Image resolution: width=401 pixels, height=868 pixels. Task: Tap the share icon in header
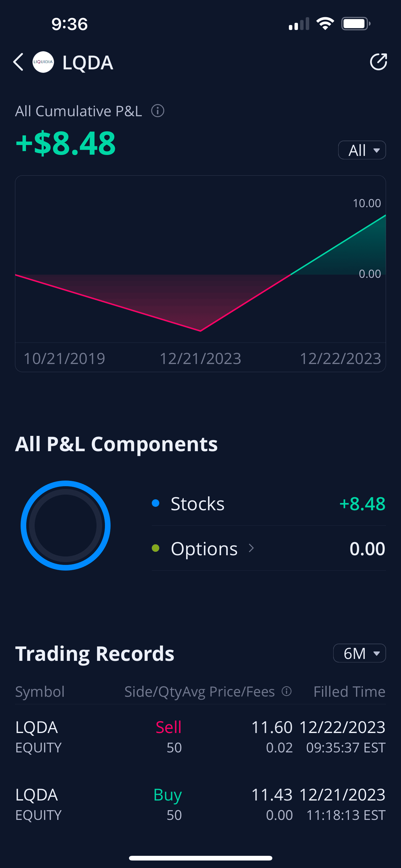pos(378,62)
